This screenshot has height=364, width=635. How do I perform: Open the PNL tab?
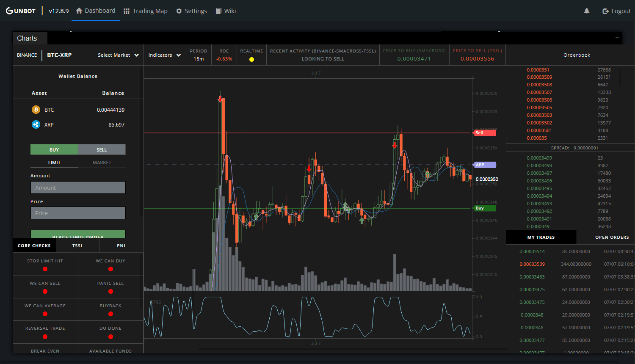(121, 245)
